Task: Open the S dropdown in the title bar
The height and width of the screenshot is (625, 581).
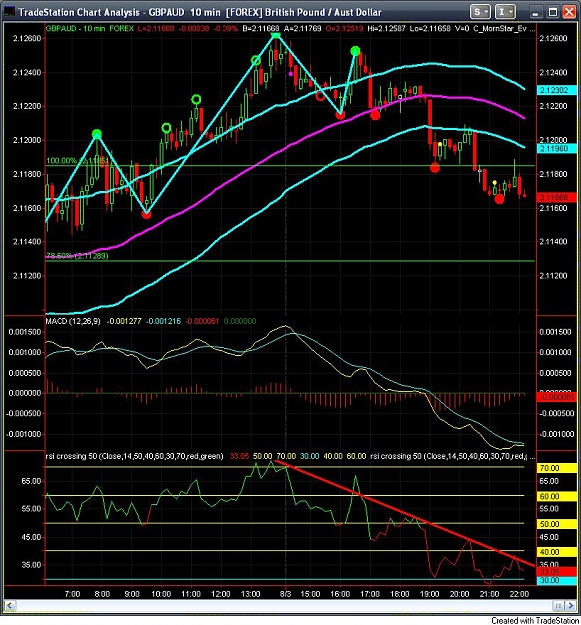Action: [x=479, y=12]
